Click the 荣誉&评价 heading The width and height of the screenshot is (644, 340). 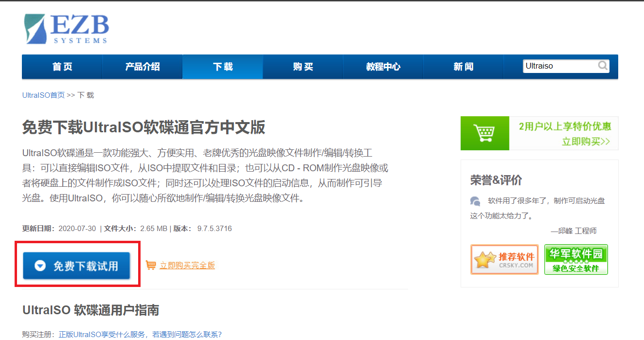(496, 180)
